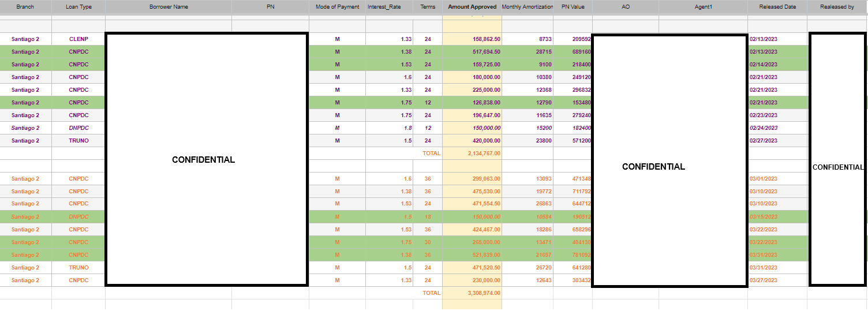Select monthly amortization 26720 cell

click(x=527, y=268)
